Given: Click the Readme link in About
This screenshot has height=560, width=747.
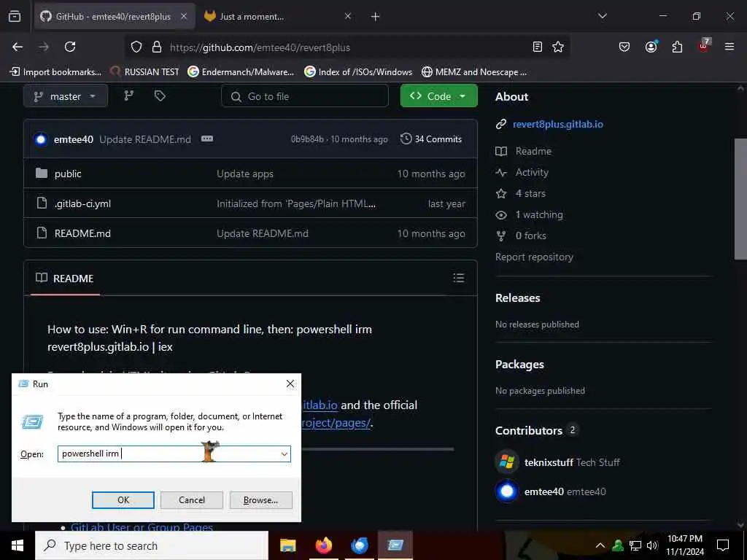Looking at the screenshot, I should point(533,151).
